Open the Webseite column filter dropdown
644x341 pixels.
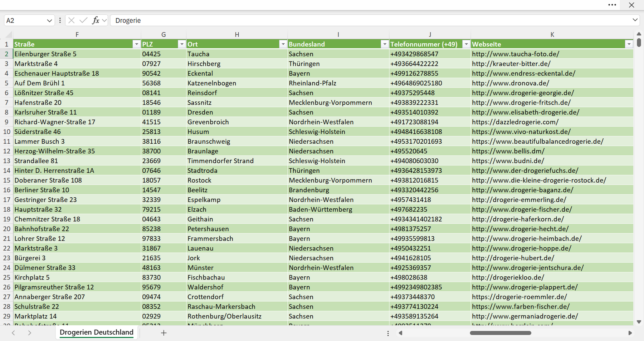(629, 44)
